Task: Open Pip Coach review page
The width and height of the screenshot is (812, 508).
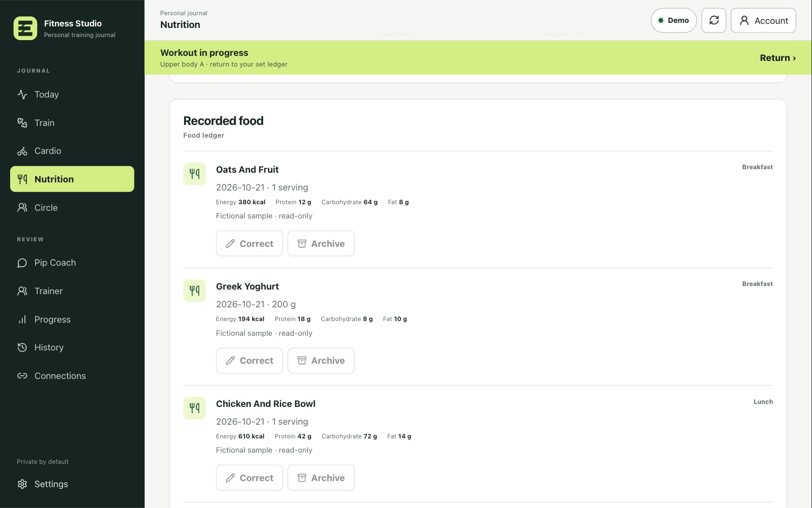Action: [x=72, y=263]
